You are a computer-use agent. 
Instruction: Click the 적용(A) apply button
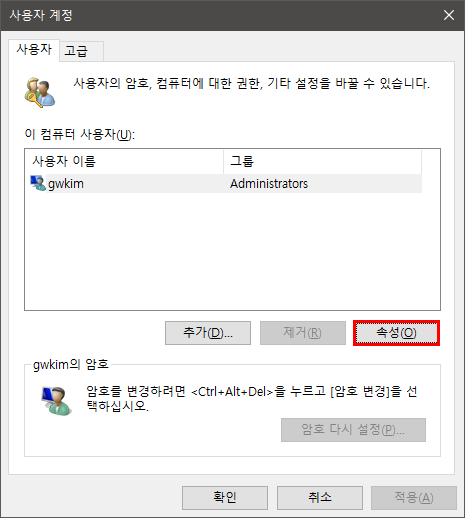pos(414,498)
